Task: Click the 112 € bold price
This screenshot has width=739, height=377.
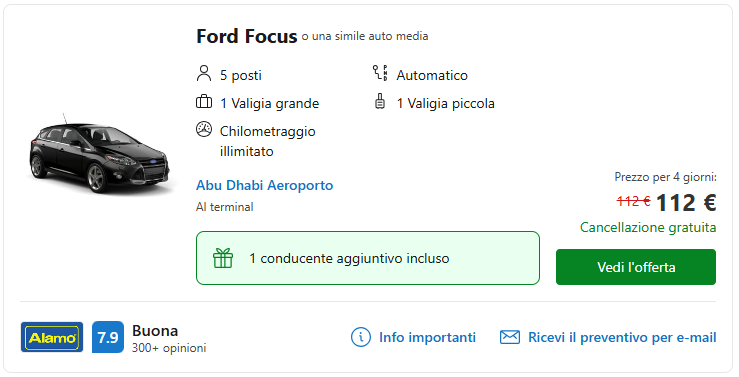Action: click(686, 203)
